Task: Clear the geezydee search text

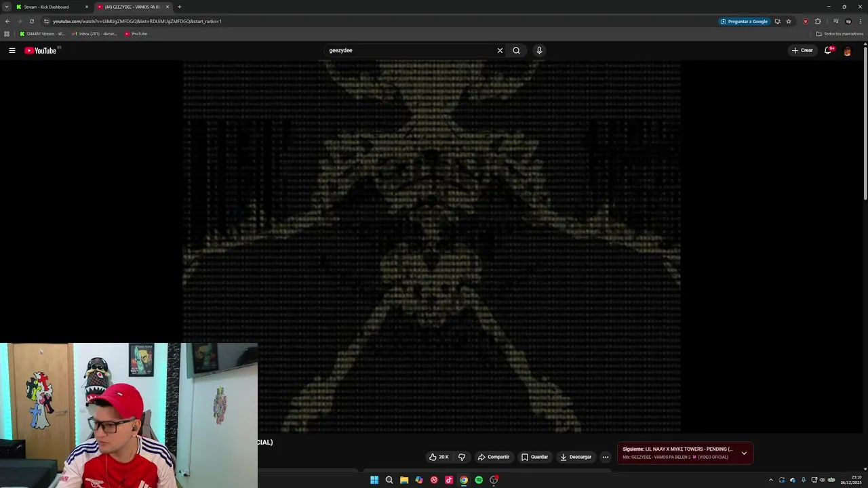Action: pyautogui.click(x=500, y=50)
